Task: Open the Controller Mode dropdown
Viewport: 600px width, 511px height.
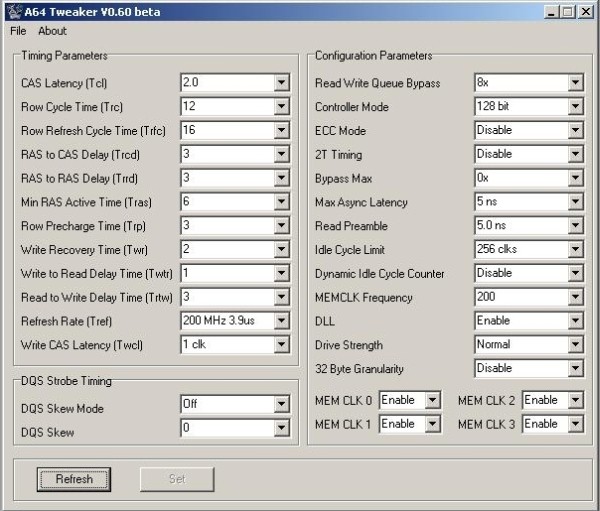Action: (x=575, y=106)
